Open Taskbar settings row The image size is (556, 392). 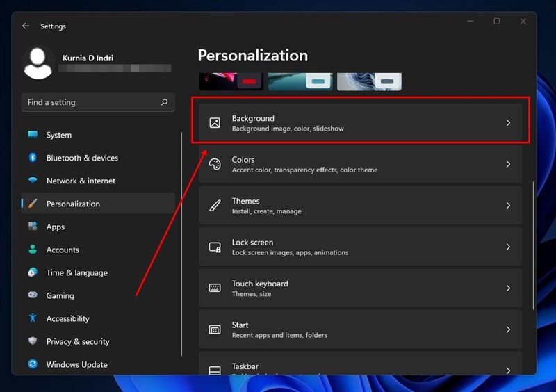[x=360, y=364]
